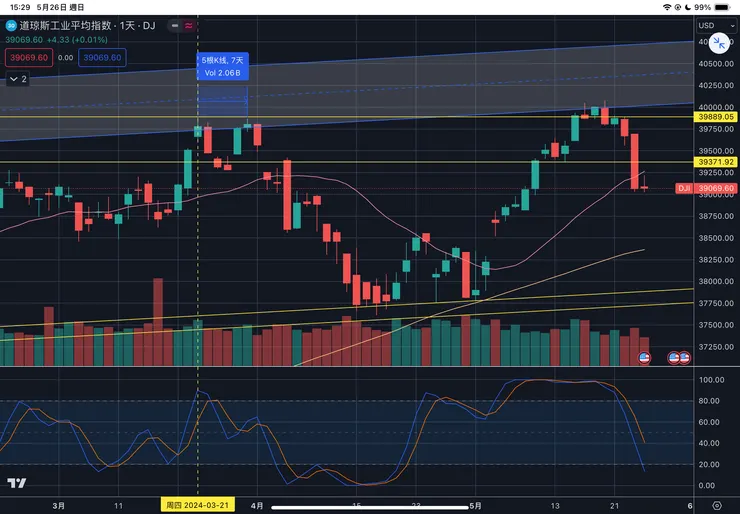Click 38500.00 on the price scale
The width and height of the screenshot is (740, 514).
coord(716,238)
